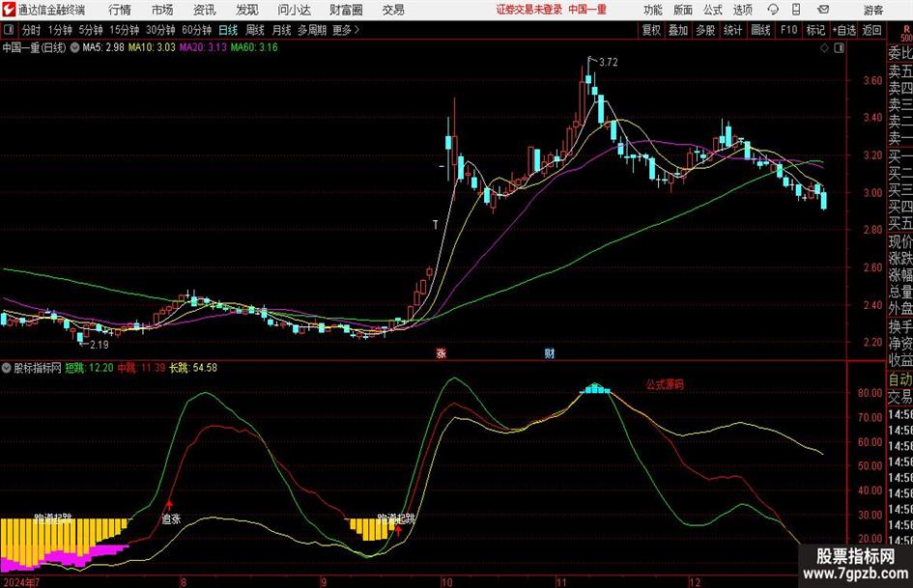Click the 长跳: 54.58 indicator value
This screenshot has height=588, width=913.
[193, 368]
